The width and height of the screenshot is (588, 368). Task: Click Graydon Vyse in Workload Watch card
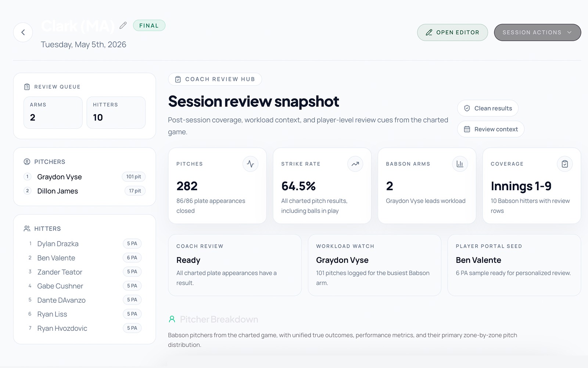(342, 260)
